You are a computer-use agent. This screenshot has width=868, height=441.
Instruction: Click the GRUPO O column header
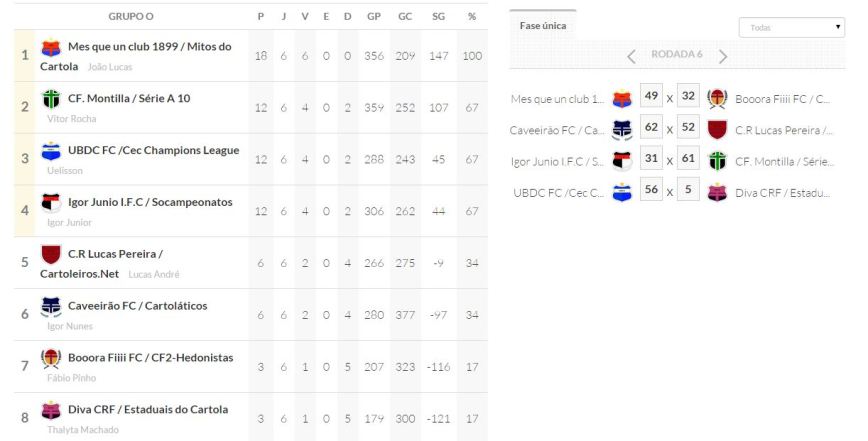click(x=131, y=17)
